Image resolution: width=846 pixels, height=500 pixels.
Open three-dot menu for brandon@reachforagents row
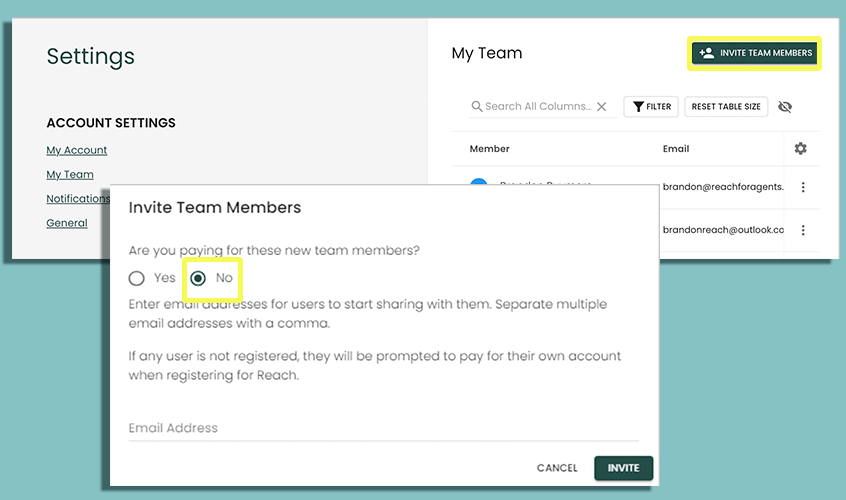[803, 187]
